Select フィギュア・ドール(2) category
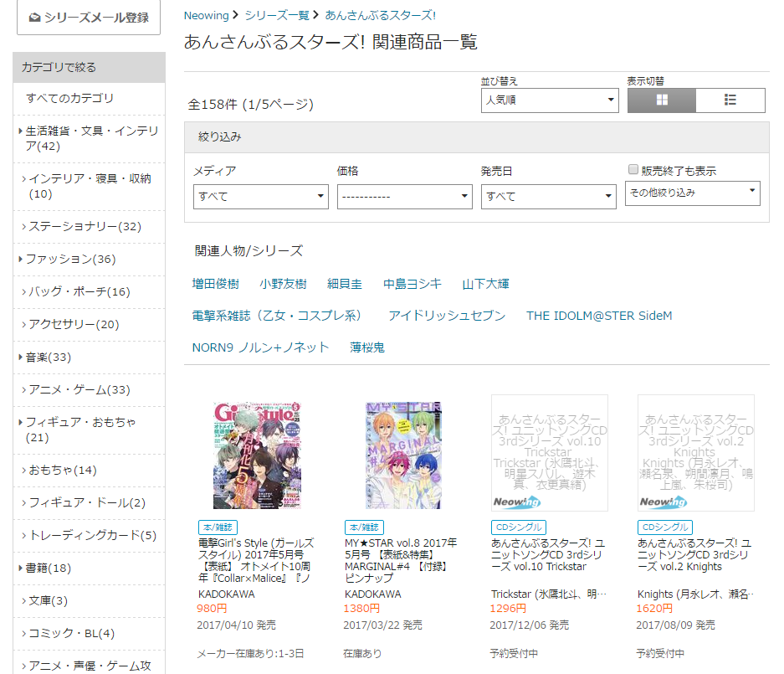The image size is (784, 674). point(87,503)
